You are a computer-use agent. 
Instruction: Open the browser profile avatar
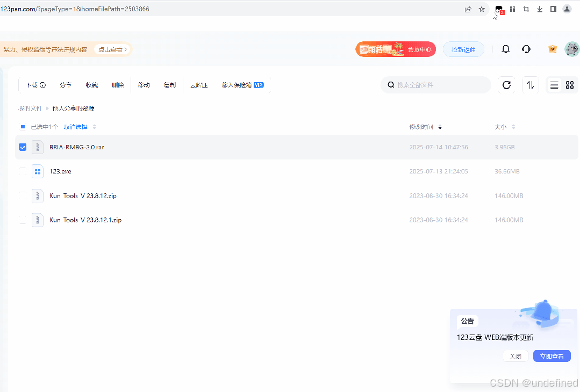567,9
